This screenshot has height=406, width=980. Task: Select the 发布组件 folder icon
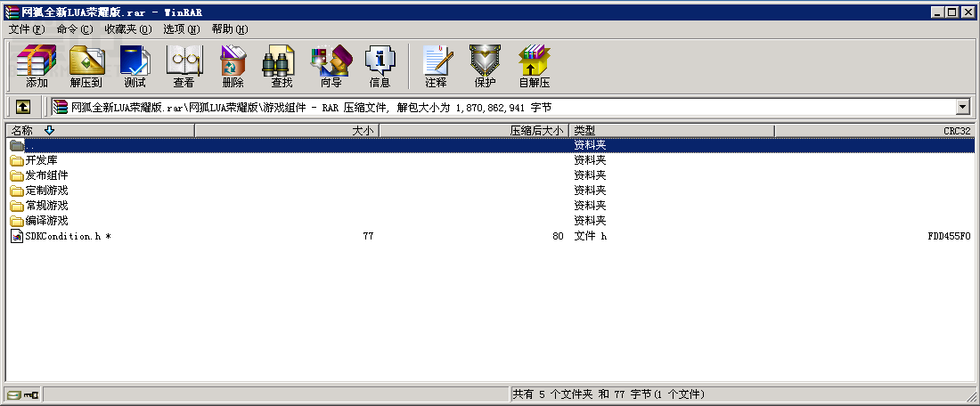[16, 175]
